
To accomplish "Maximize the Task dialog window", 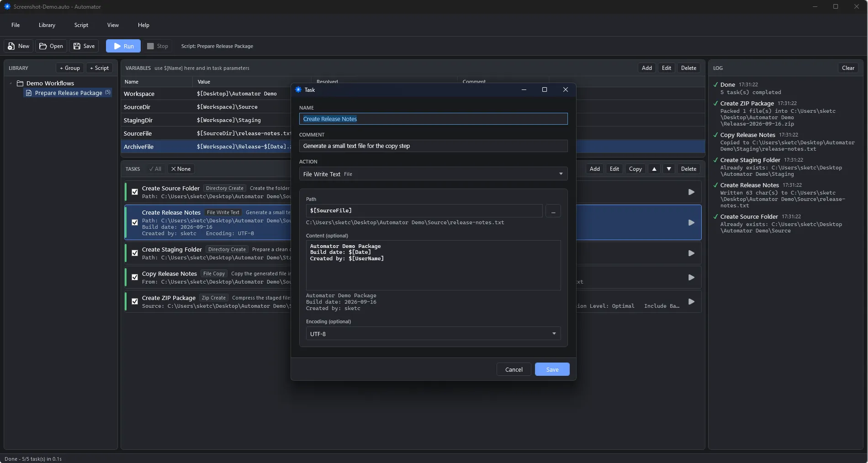I will click(x=545, y=89).
